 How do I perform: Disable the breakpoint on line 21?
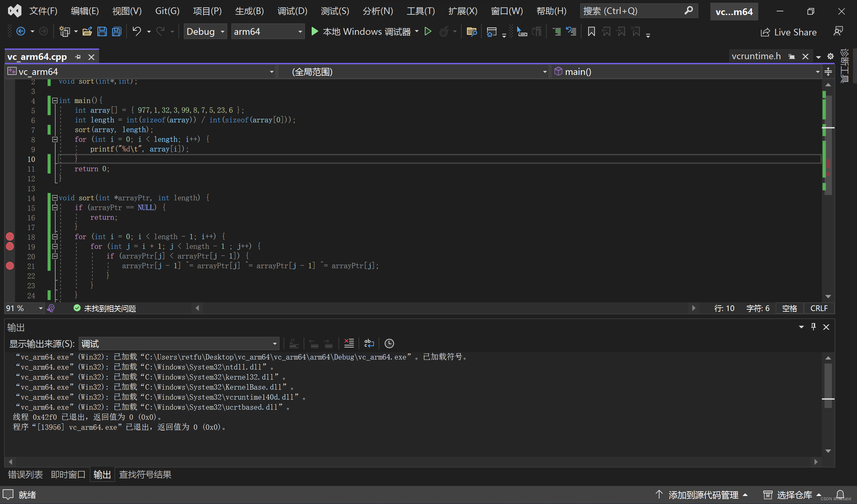tap(10, 266)
